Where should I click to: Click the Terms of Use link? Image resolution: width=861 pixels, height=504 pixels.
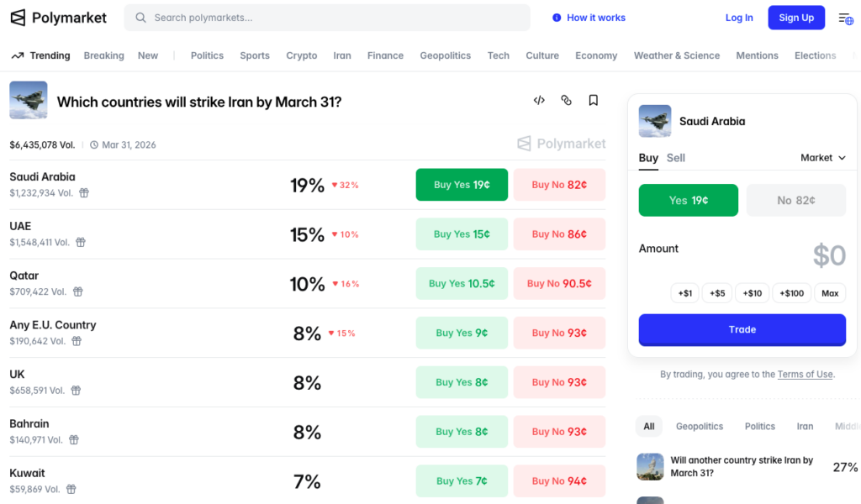tap(805, 375)
